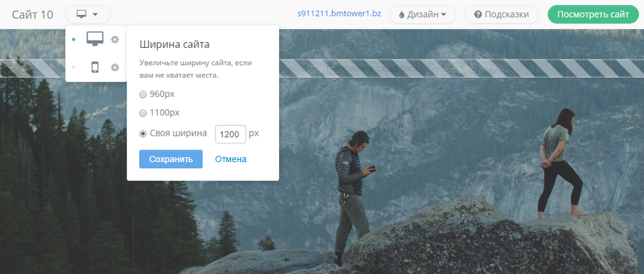Image resolution: width=644 pixels, height=274 pixels.
Task: Click the question mark icon in Подсказки
Action: point(478,14)
